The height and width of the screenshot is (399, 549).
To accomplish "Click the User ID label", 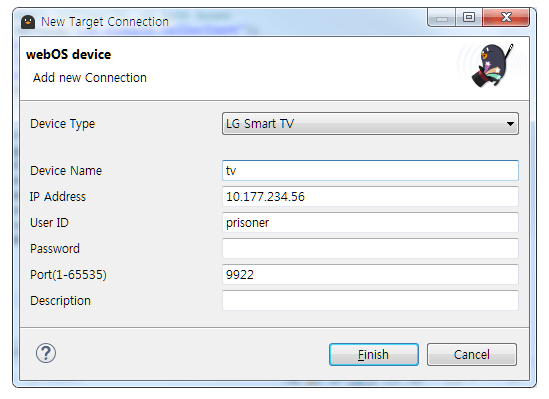I will click(49, 223).
